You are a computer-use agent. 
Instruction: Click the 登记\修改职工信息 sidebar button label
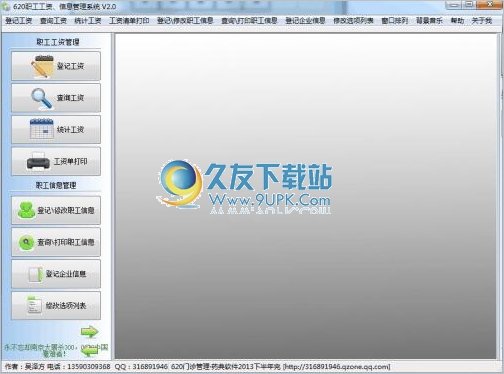pyautogui.click(x=66, y=210)
